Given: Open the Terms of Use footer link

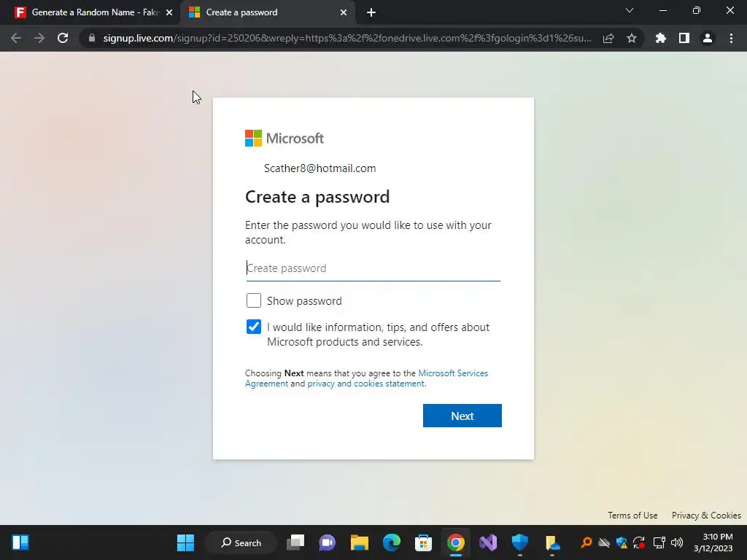Looking at the screenshot, I should 632,516.
